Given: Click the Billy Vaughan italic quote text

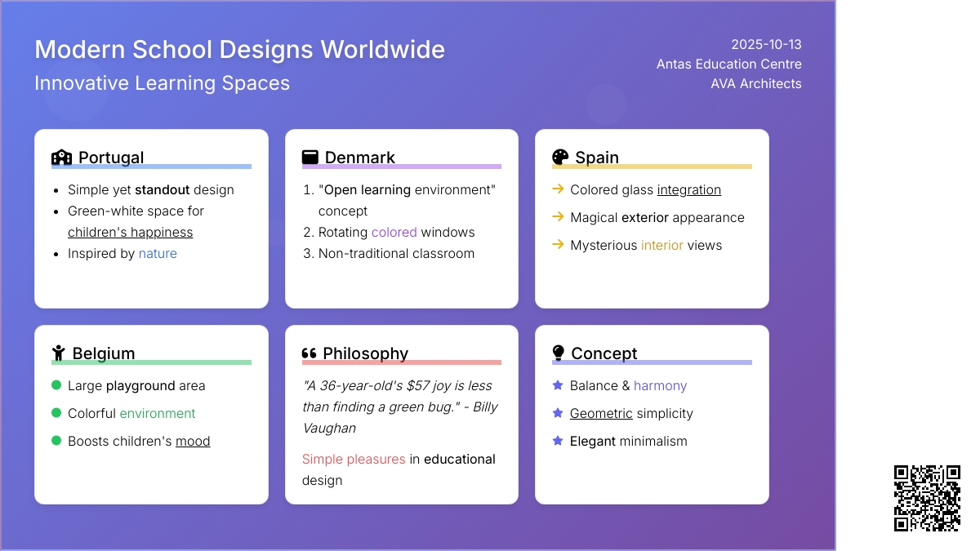Looking at the screenshot, I should [399, 407].
